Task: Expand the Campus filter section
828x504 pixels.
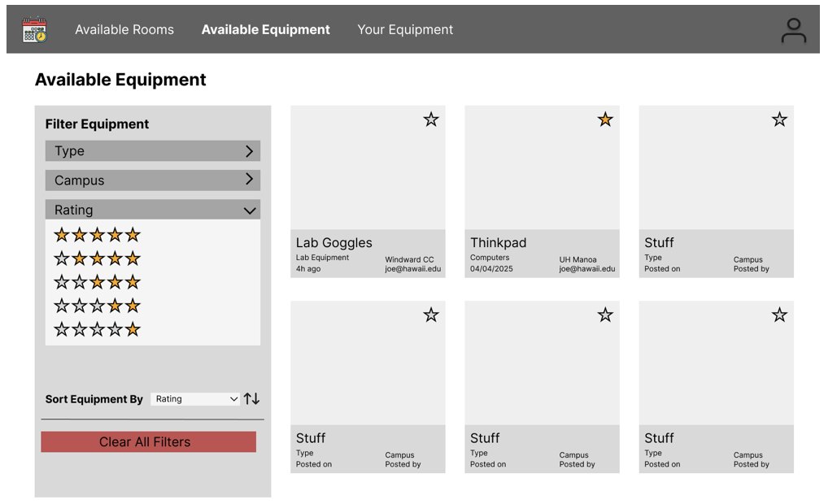Action: point(153,180)
